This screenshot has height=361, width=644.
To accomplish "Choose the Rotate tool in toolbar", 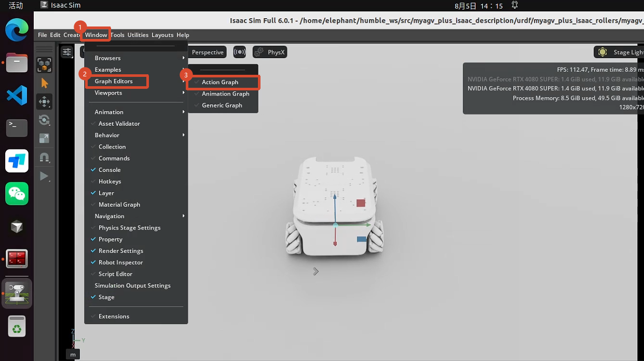I will click(44, 120).
